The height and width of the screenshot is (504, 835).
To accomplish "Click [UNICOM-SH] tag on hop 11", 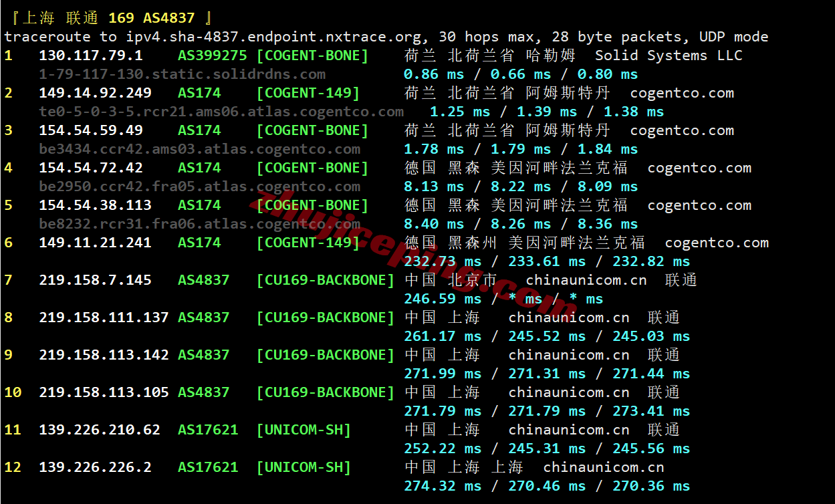I will click(304, 430).
